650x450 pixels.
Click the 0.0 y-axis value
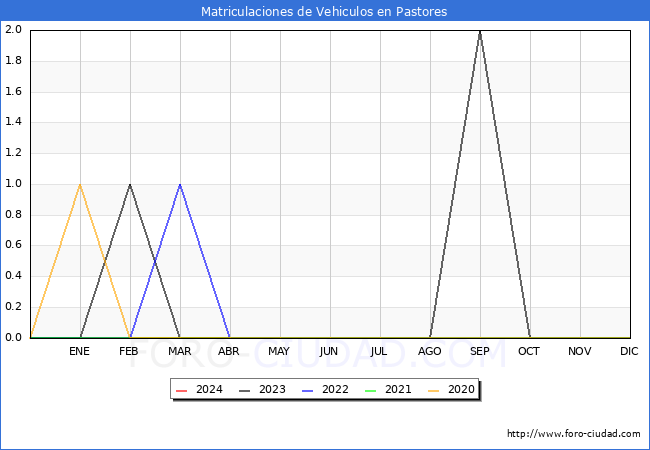tap(13, 337)
